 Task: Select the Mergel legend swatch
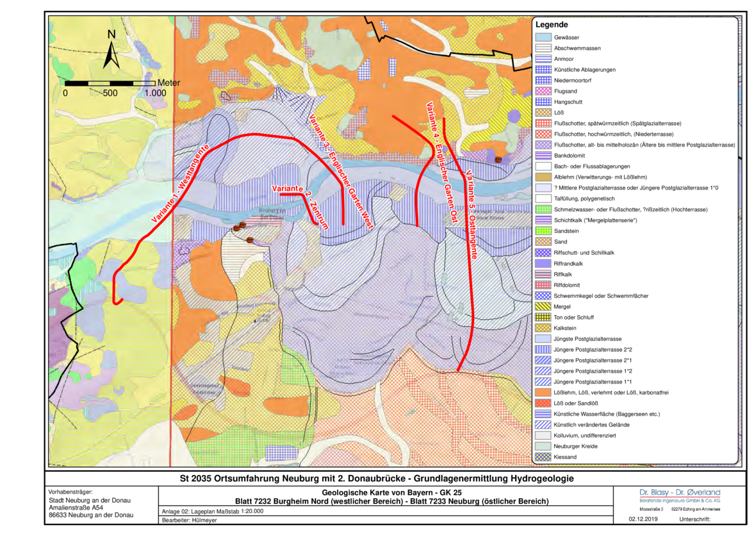tap(543, 307)
